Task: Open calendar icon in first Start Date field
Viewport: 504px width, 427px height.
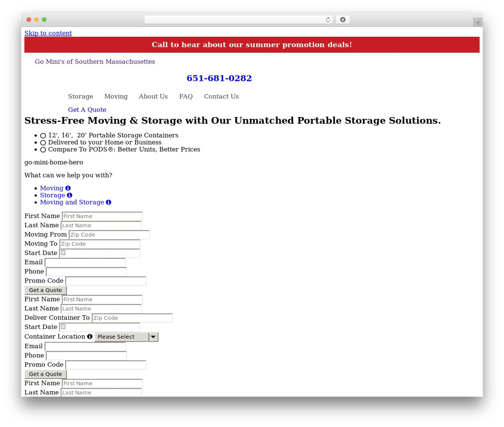Action: click(63, 253)
